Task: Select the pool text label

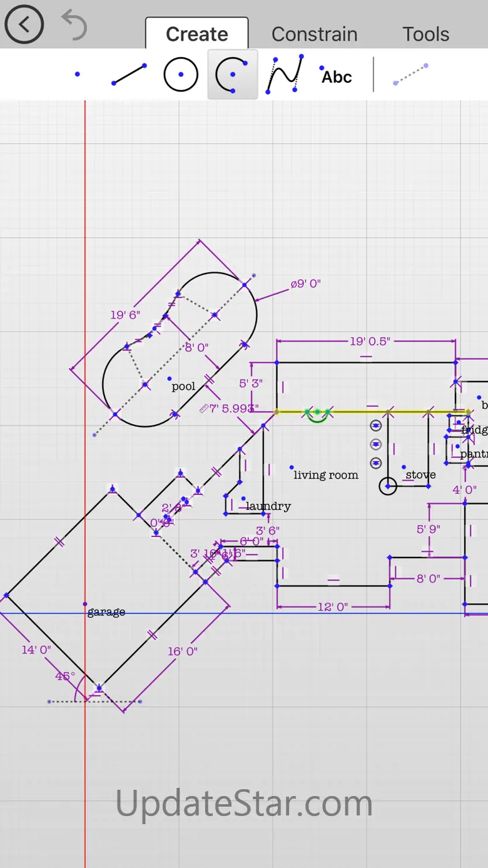Action: (x=183, y=387)
